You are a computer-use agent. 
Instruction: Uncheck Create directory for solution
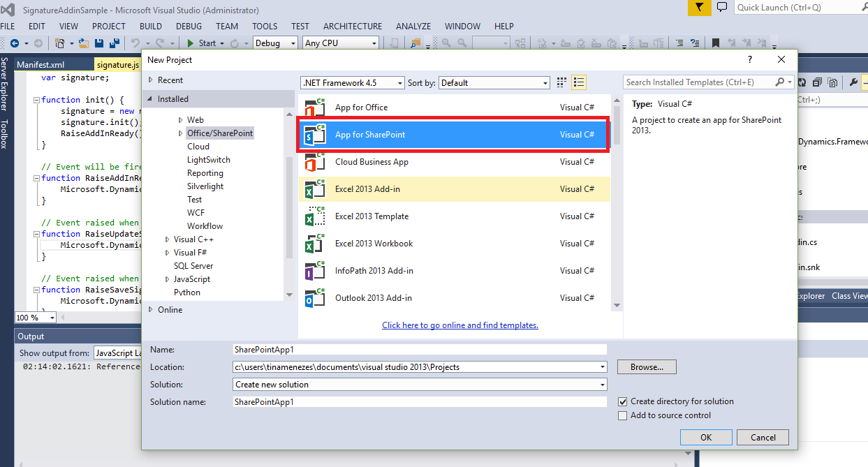[623, 402]
